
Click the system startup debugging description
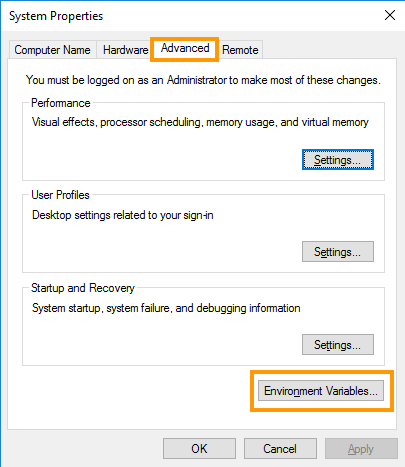[x=166, y=308]
